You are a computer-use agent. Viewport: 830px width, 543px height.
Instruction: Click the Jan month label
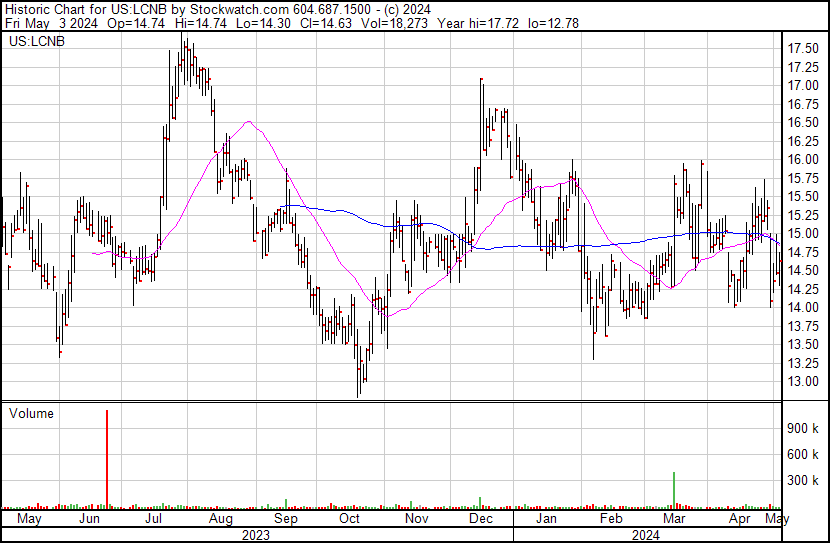point(546,519)
